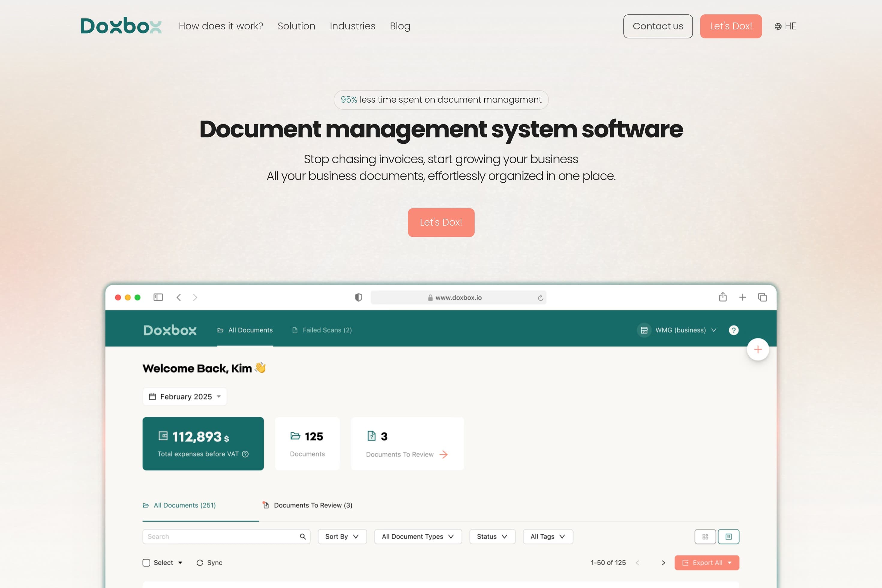Viewport: 882px width, 588px height.
Task: Open the All Document Types filter
Action: [x=417, y=536]
